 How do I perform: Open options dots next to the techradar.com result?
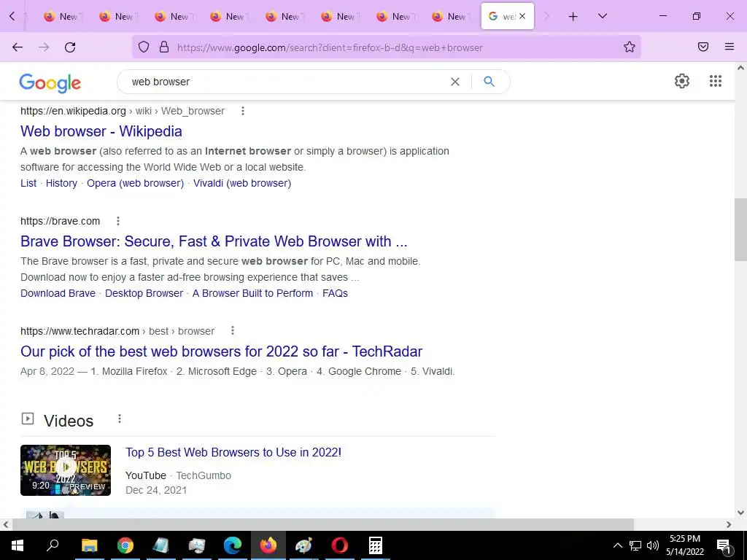pos(233,330)
